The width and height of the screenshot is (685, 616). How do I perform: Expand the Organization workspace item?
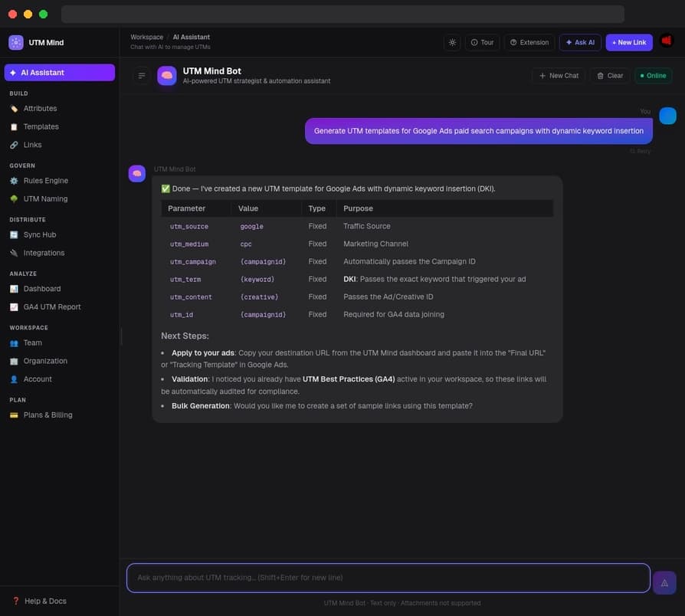click(44, 361)
